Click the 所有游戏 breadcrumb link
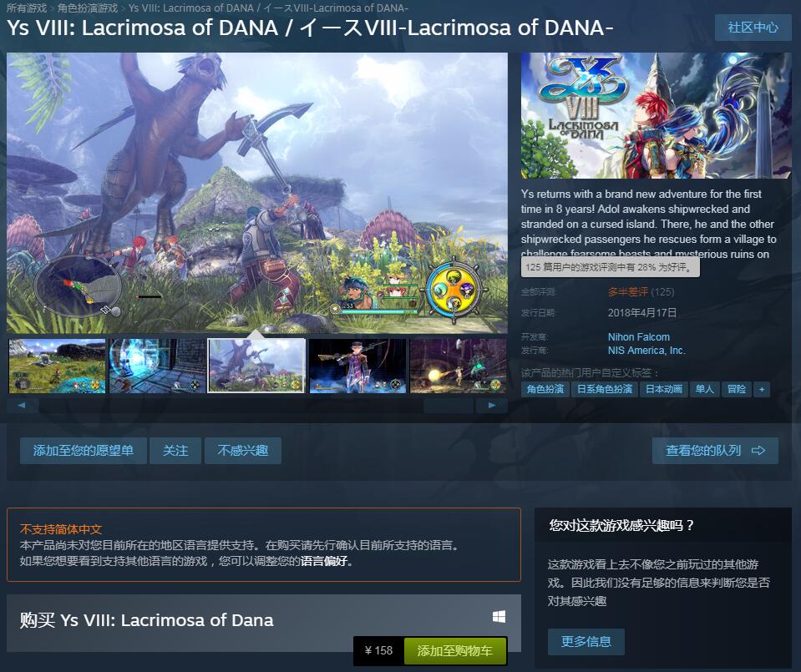The height and width of the screenshot is (672, 801). pyautogui.click(x=26, y=8)
